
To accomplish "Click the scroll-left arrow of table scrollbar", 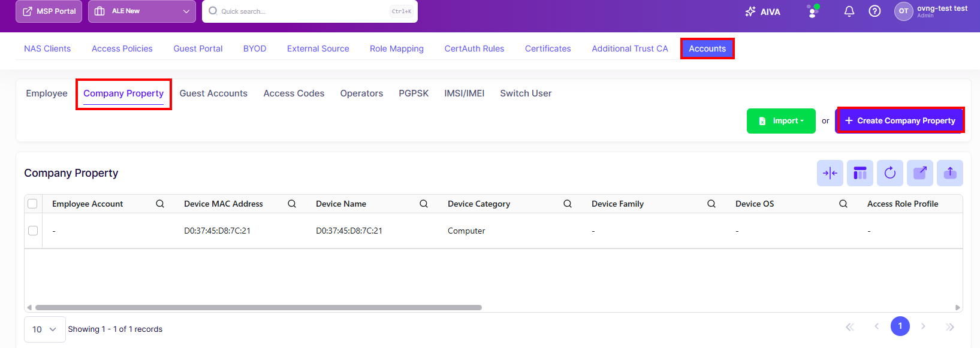I will tap(29, 307).
